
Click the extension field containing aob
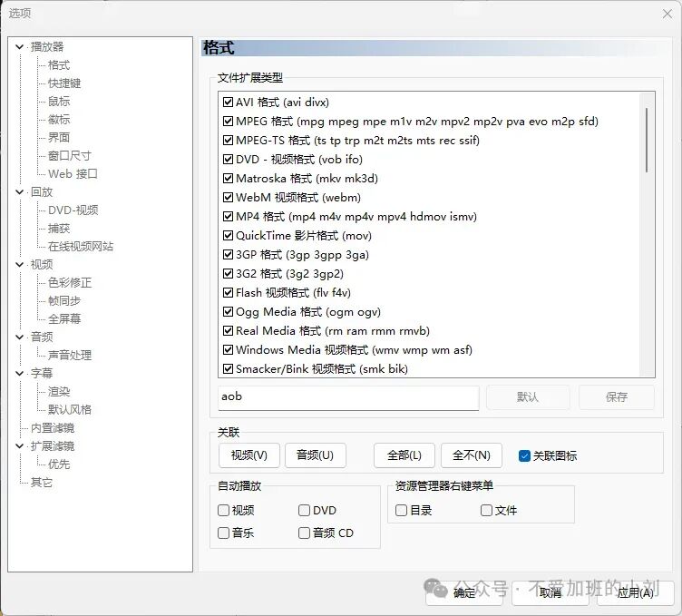click(348, 397)
